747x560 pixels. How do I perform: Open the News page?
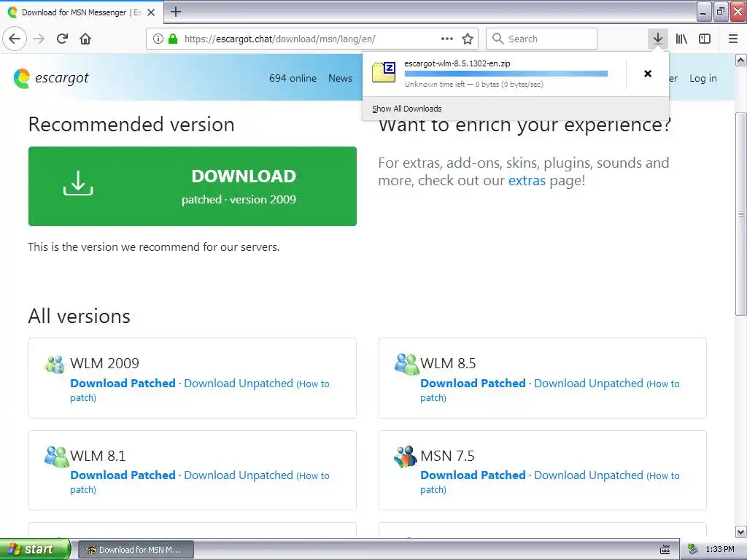pos(340,78)
